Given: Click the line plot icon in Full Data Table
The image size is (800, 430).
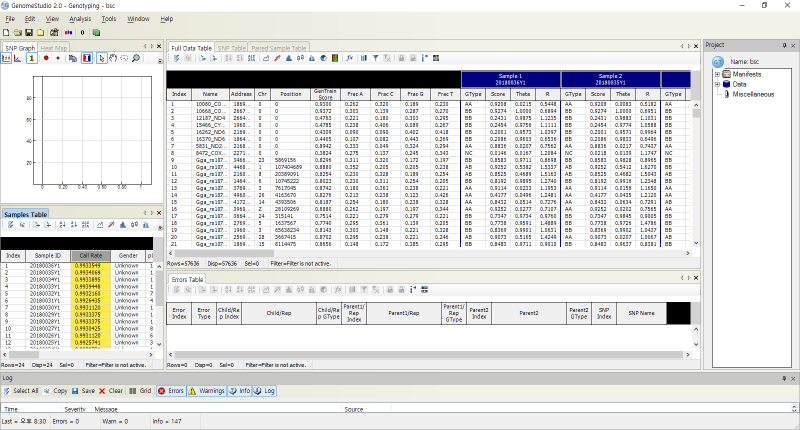Looking at the screenshot, I should 266,58.
